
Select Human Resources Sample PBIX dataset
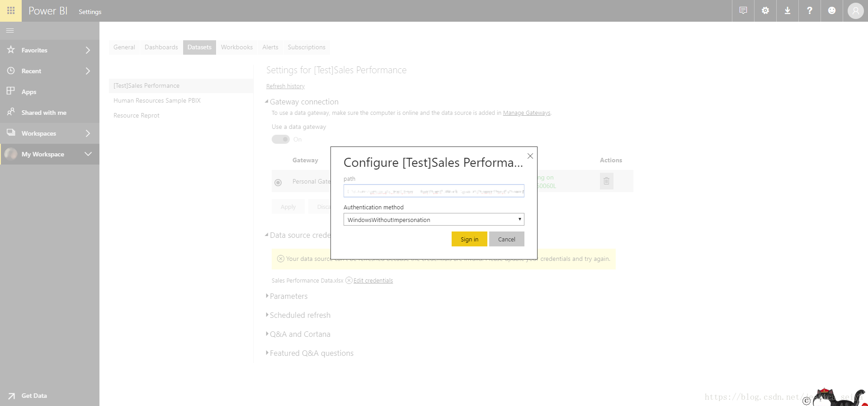[x=181, y=100]
